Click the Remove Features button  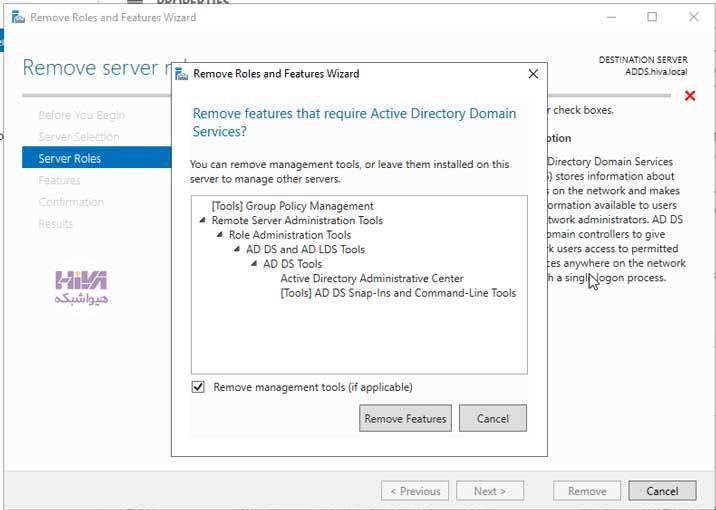click(x=405, y=418)
